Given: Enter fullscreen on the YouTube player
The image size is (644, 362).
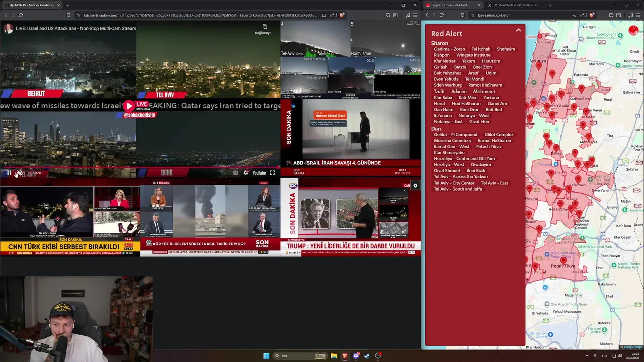Looking at the screenshot, I should tap(272, 173).
